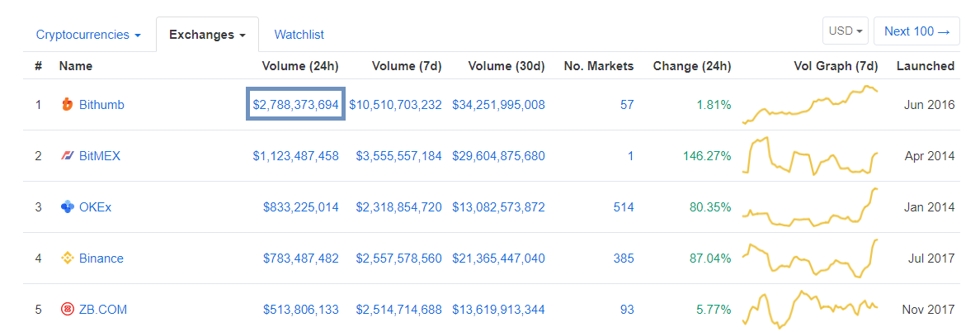
Task: Open the Binance exchange name link
Action: (101, 258)
